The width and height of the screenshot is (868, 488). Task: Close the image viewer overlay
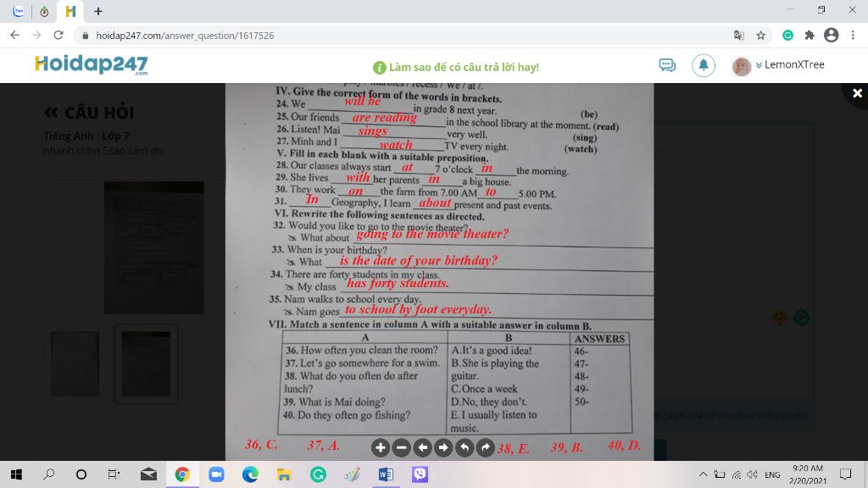[857, 93]
